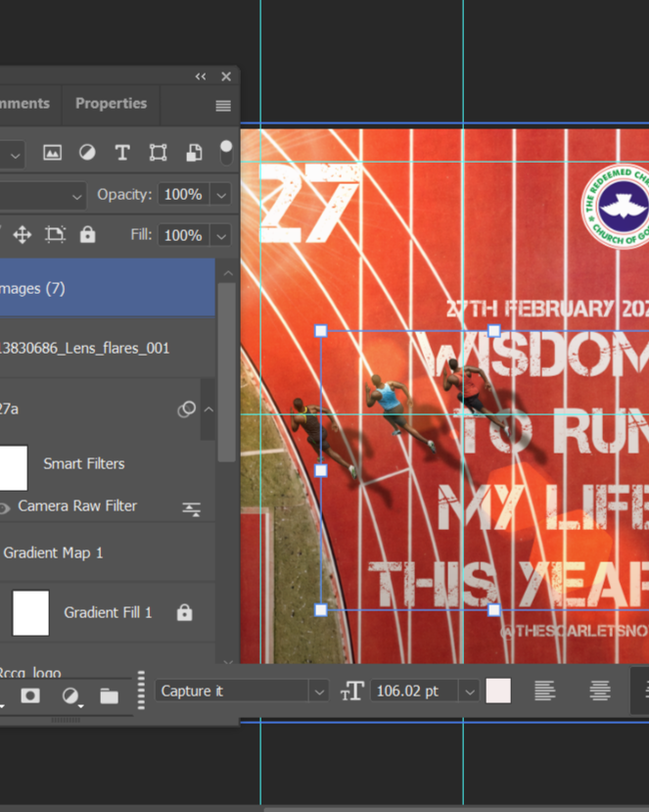Filter for pixel layers
The width and height of the screenshot is (649, 812).
coord(52,153)
